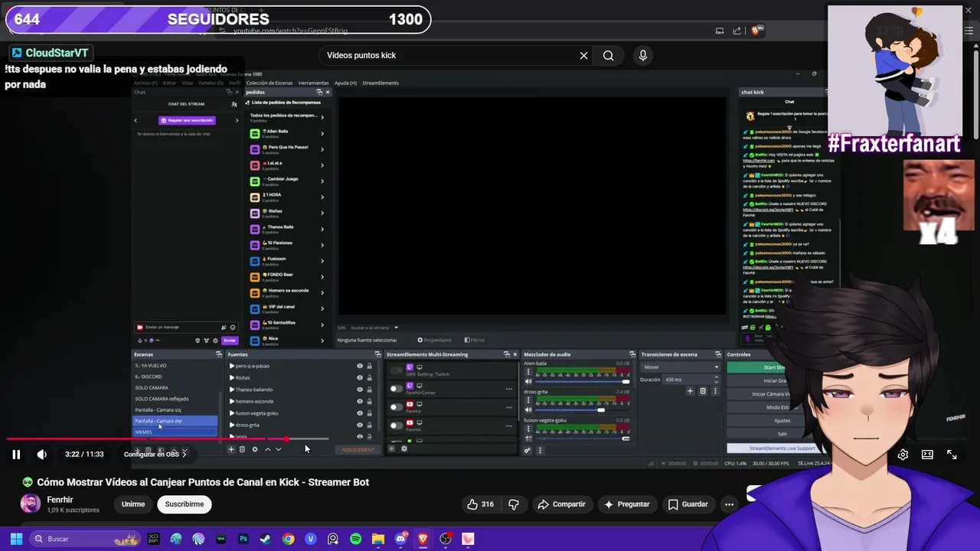Open the Ayuda menu
This screenshot has width=980, height=551.
(x=345, y=83)
